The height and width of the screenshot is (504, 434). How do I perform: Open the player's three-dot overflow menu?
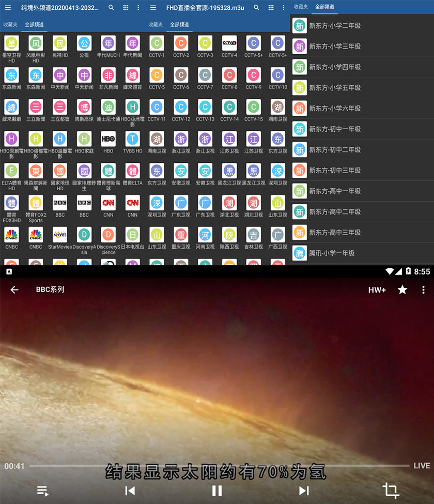click(x=423, y=290)
